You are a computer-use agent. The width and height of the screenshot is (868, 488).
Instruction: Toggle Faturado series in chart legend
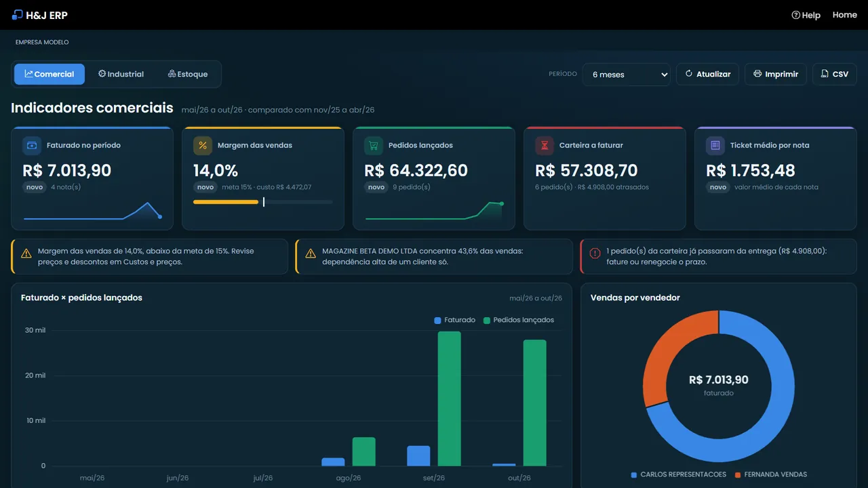click(x=455, y=320)
